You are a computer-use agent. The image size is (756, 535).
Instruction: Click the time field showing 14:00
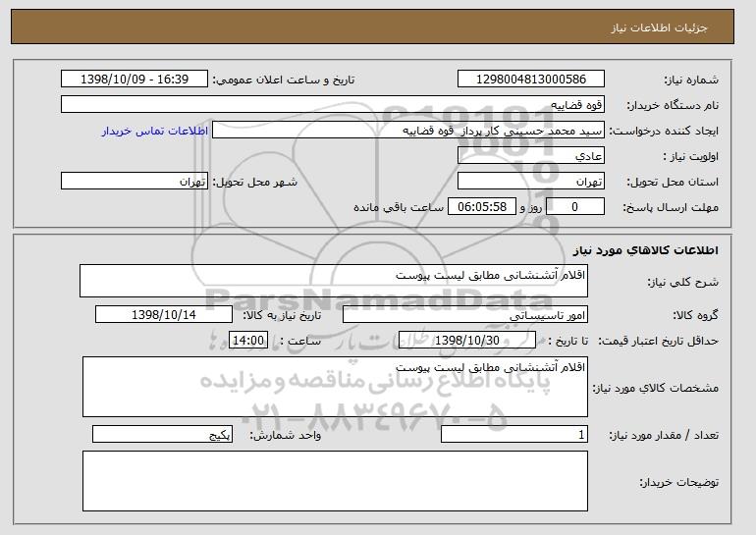pyautogui.click(x=248, y=341)
